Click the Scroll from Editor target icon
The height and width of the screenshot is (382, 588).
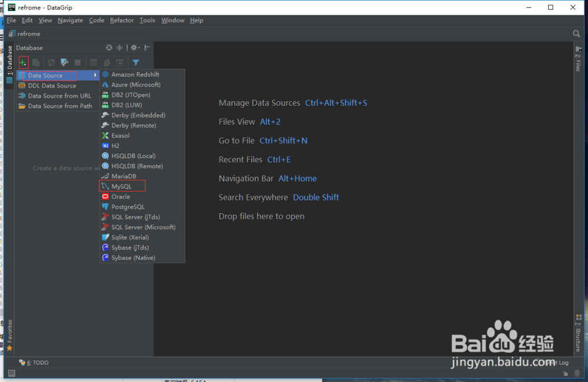point(109,48)
